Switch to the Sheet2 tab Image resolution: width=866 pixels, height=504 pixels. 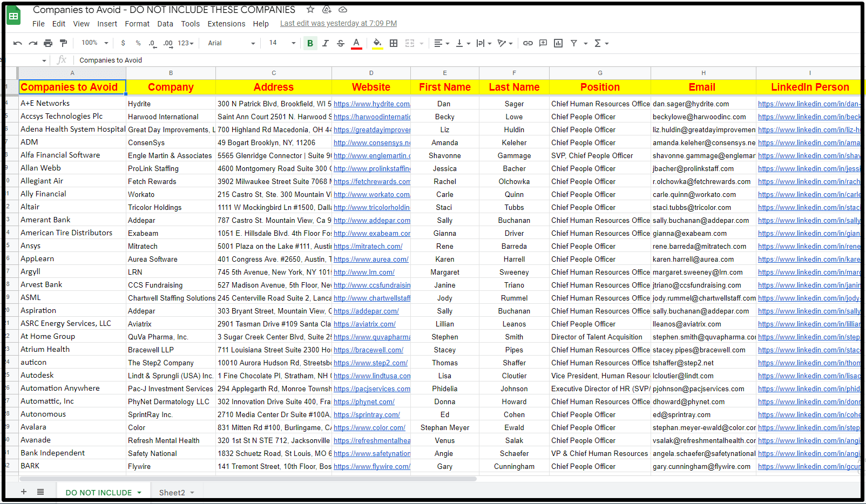pyautogui.click(x=172, y=493)
